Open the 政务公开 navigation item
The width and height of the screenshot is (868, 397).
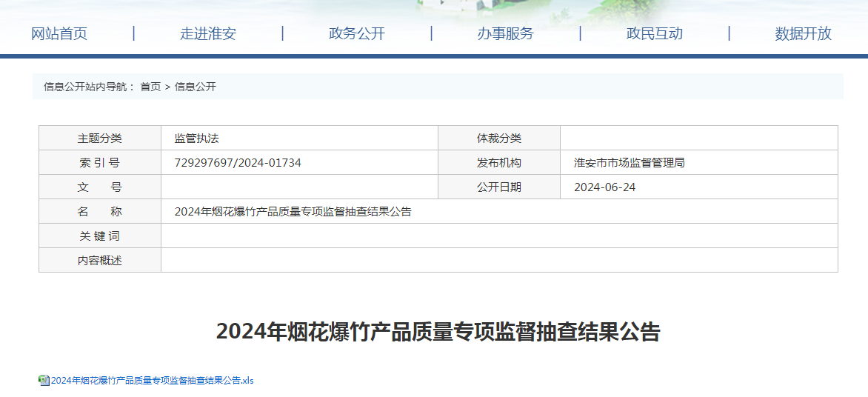click(357, 34)
